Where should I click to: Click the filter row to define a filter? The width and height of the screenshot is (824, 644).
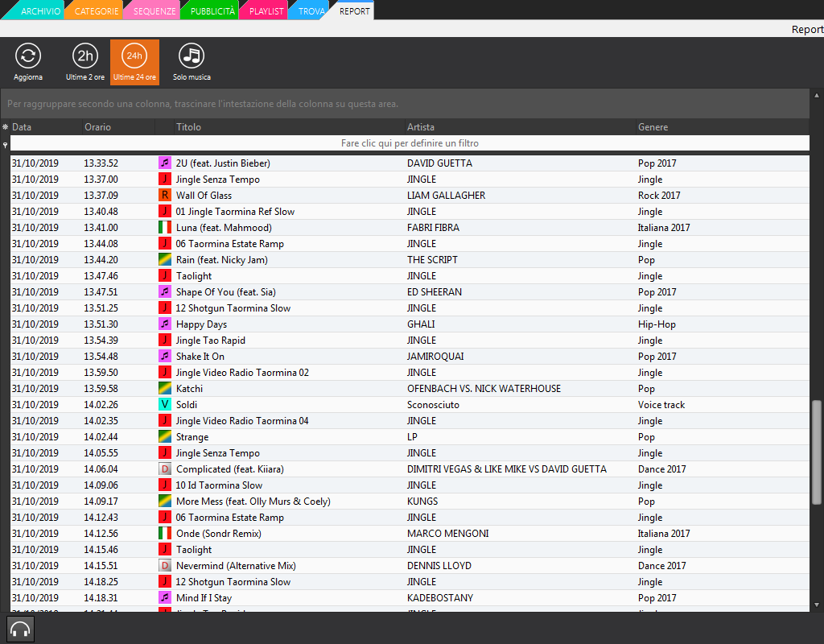click(x=410, y=143)
